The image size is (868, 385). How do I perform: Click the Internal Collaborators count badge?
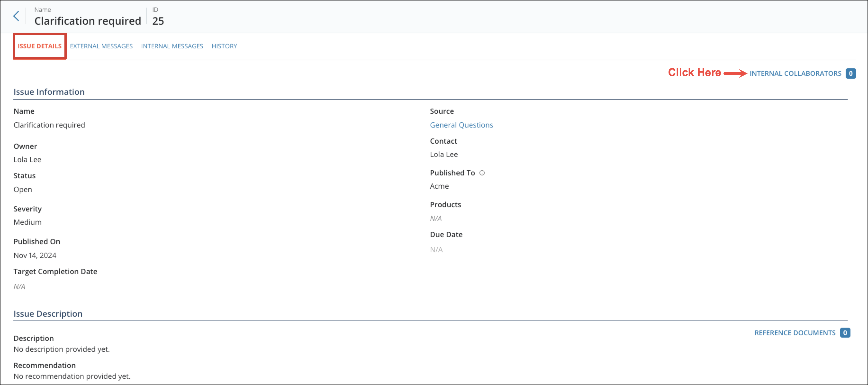850,73
